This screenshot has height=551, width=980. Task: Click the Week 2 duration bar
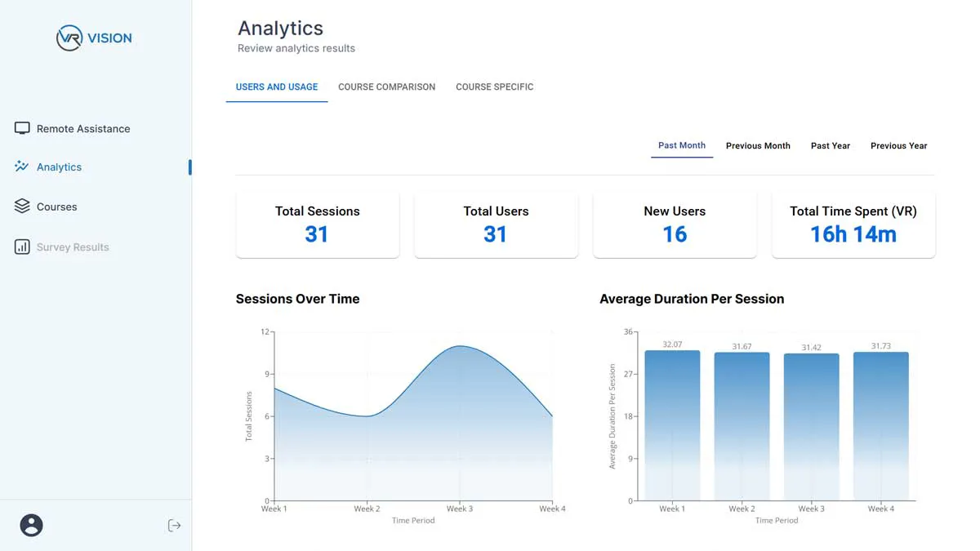[x=742, y=424]
